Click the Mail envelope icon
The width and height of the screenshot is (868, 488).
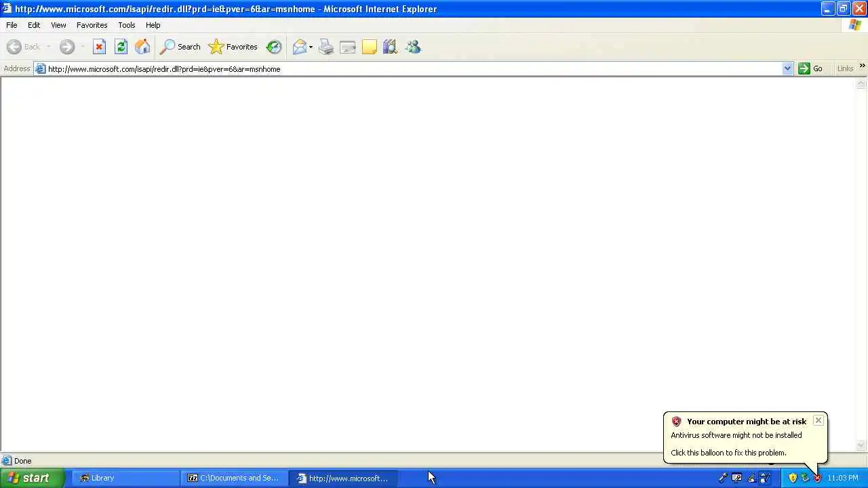299,47
